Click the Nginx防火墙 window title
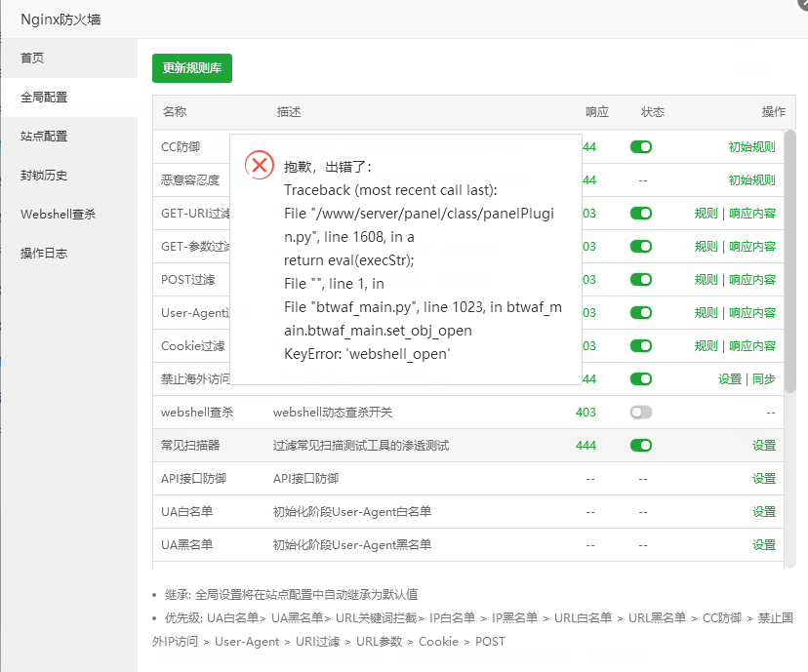808x672 pixels. 61,20
